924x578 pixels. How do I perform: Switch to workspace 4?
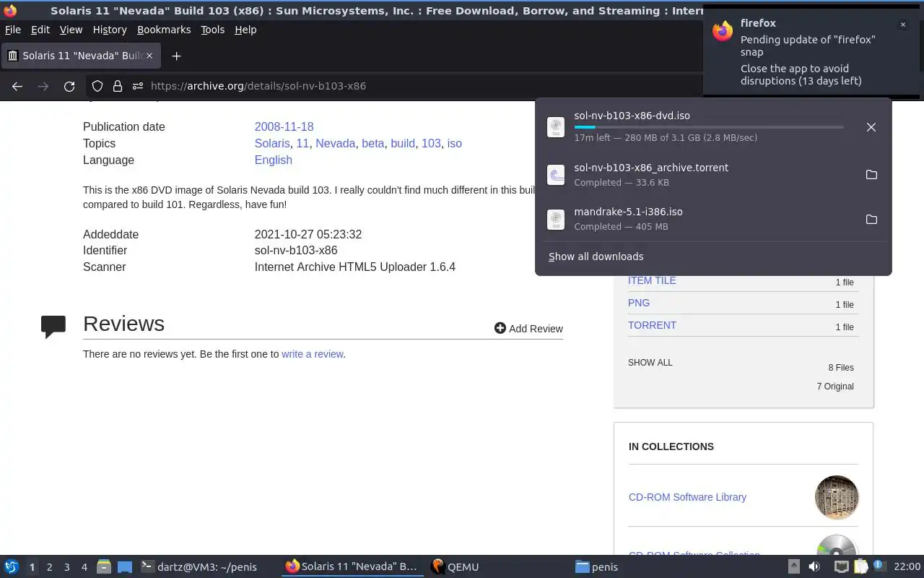point(84,567)
